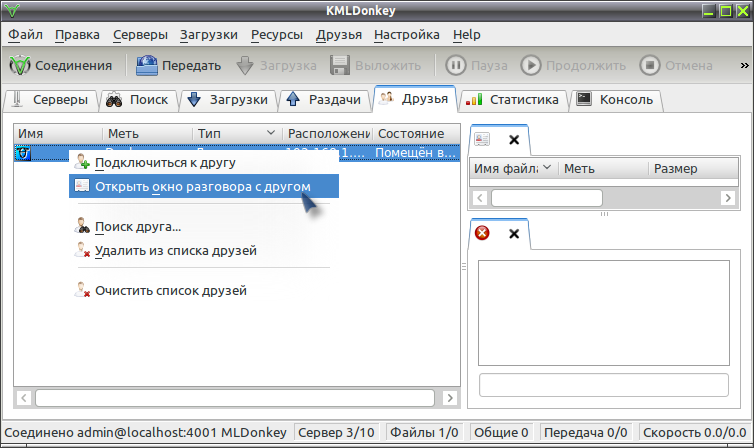The image size is (754, 448).
Task: Switch to the Загрузки tab
Action: (x=228, y=100)
